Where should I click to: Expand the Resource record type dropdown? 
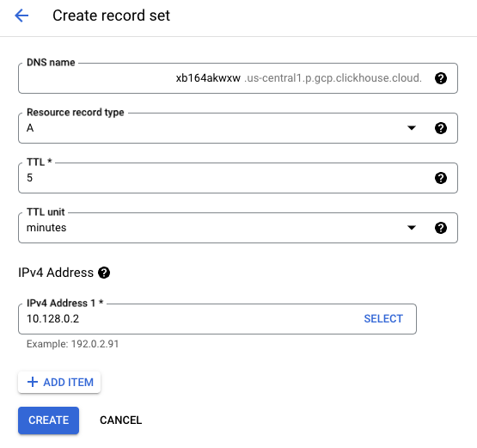[x=412, y=128]
